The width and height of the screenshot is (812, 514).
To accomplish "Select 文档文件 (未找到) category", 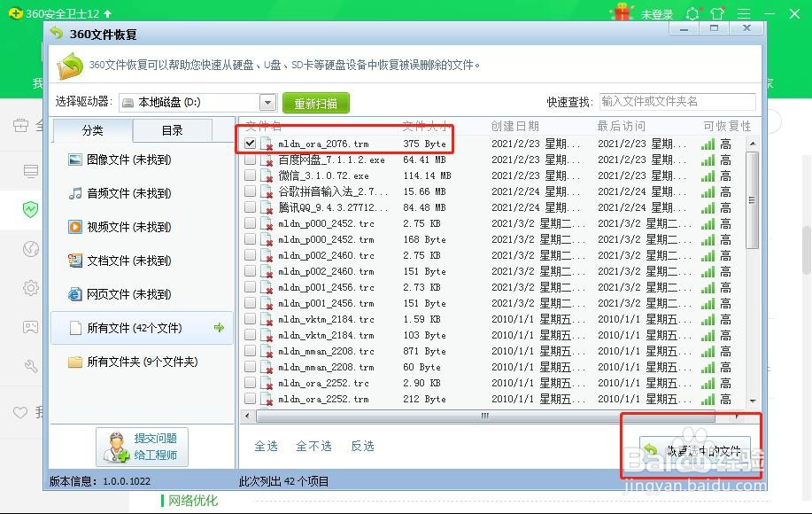I will (x=142, y=261).
